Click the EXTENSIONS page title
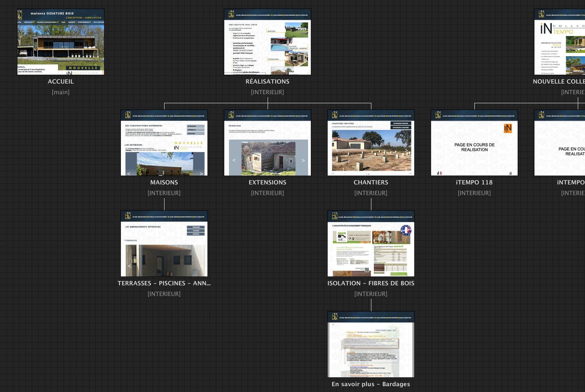This screenshot has height=392, width=585. (268, 182)
